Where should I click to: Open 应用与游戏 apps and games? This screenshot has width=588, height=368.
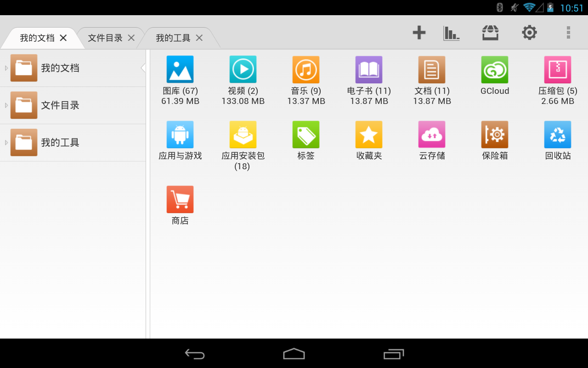click(180, 134)
